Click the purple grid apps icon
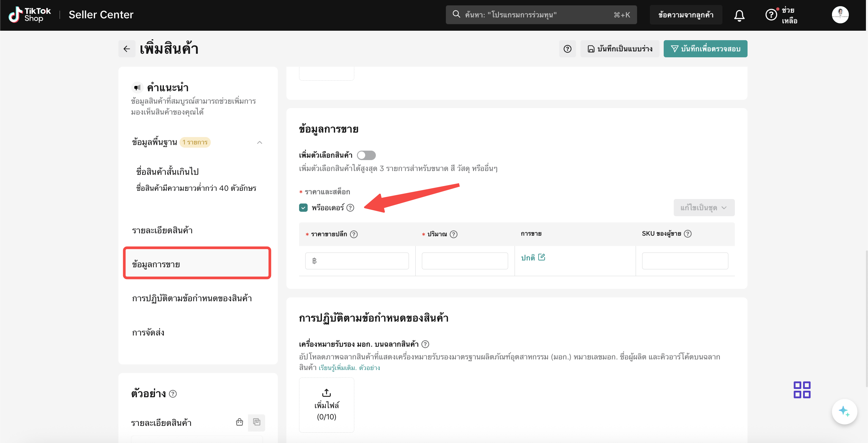 [x=802, y=390]
